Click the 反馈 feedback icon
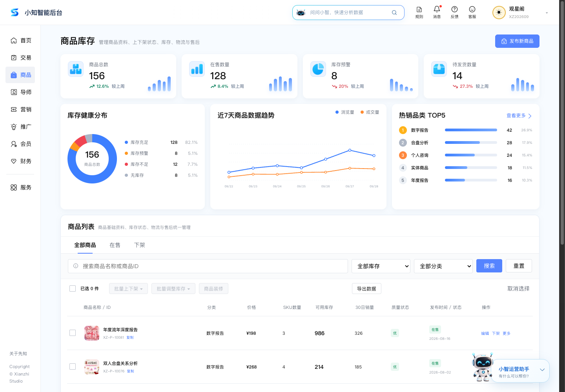Viewport: 565px width, 392px height. click(454, 12)
